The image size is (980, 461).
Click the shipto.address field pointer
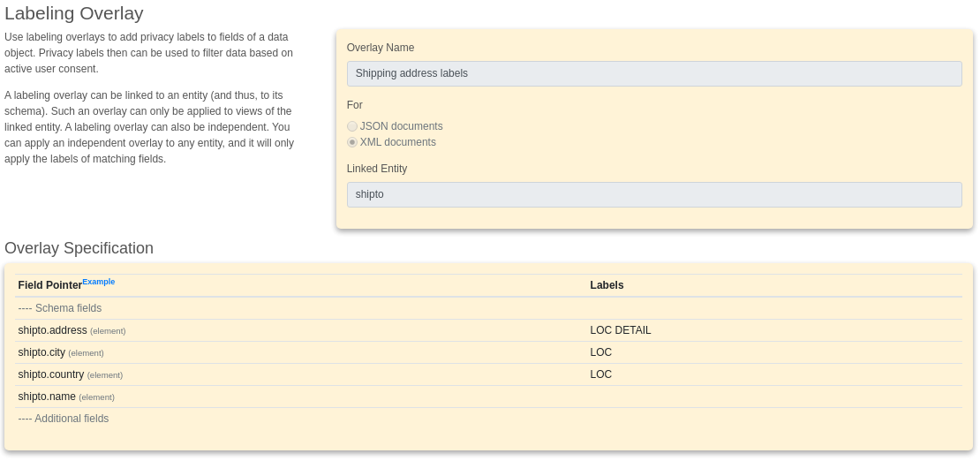52,330
